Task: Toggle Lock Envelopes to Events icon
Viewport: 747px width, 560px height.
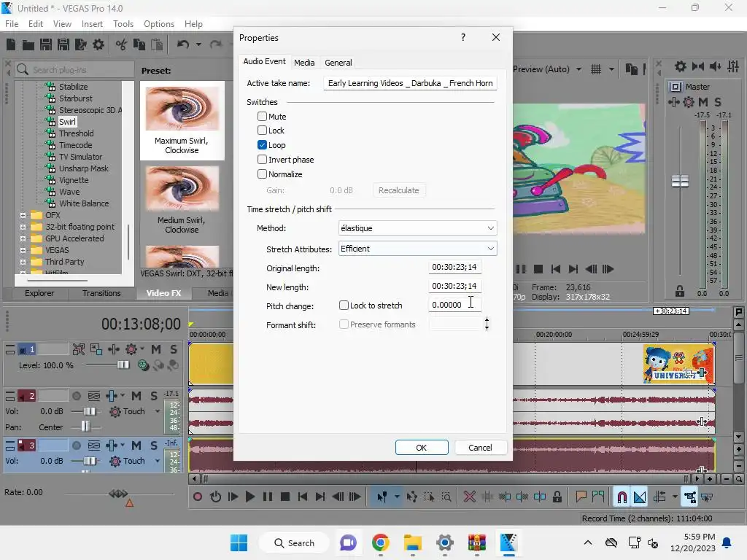Action: coord(689,497)
